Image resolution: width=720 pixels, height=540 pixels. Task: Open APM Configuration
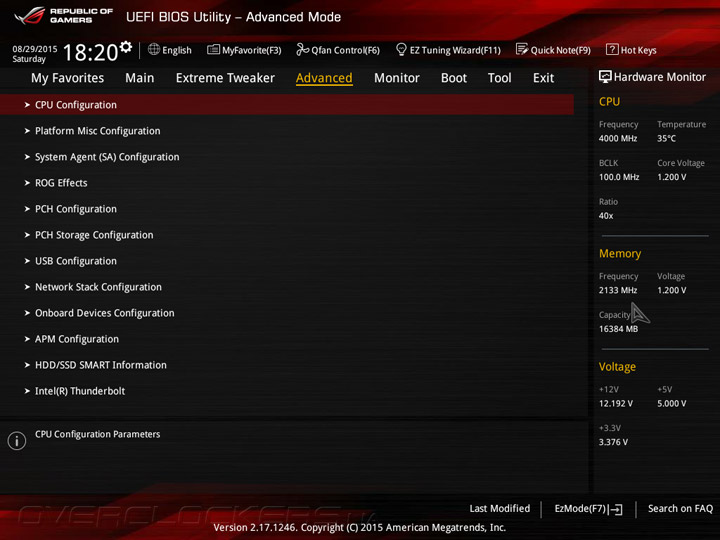(x=77, y=339)
